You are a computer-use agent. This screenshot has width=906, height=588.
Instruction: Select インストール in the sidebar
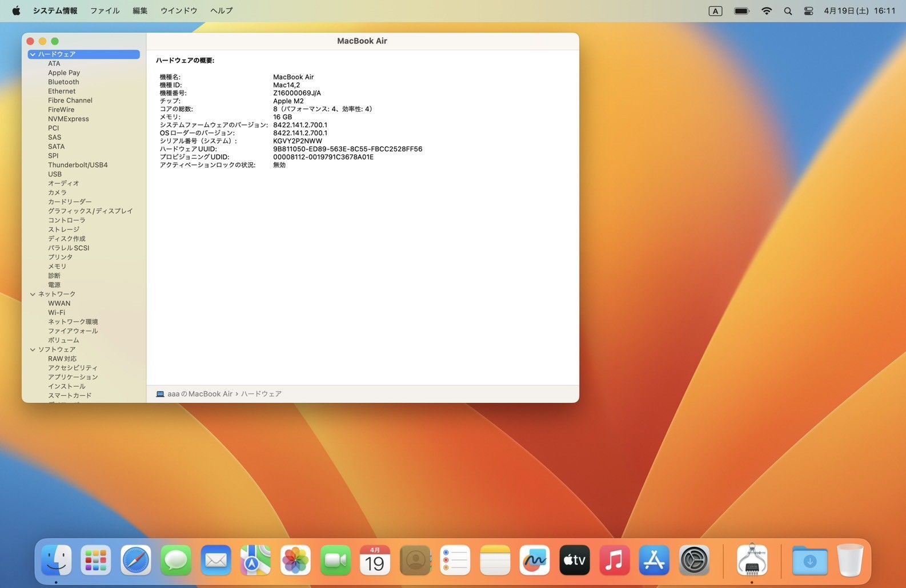click(67, 386)
